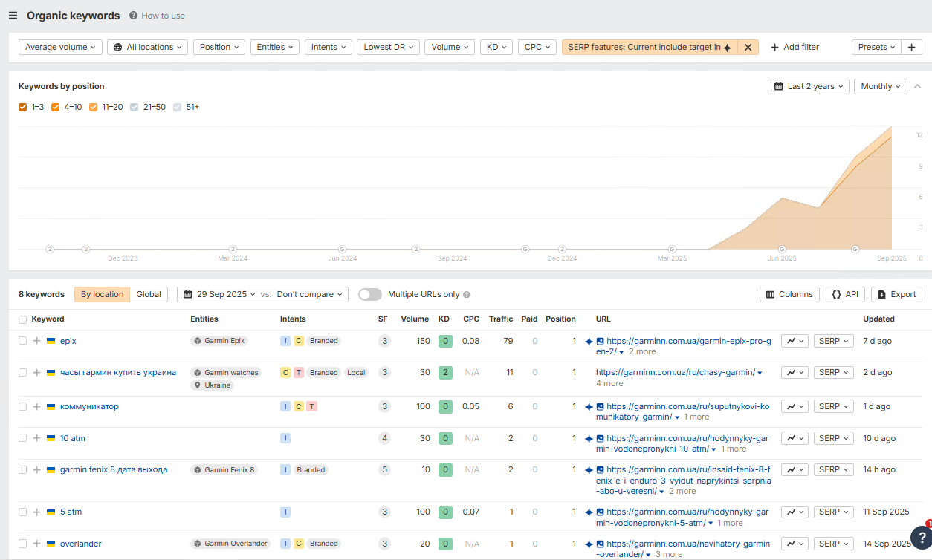Add the overlander keyword with plus icon
The image size is (932, 560).
click(37, 544)
